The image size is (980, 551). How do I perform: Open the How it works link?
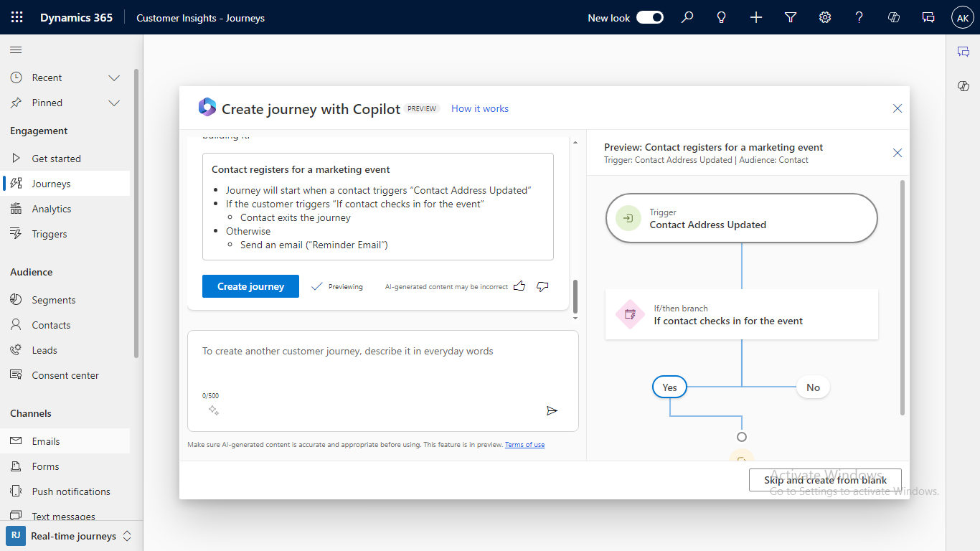(479, 108)
